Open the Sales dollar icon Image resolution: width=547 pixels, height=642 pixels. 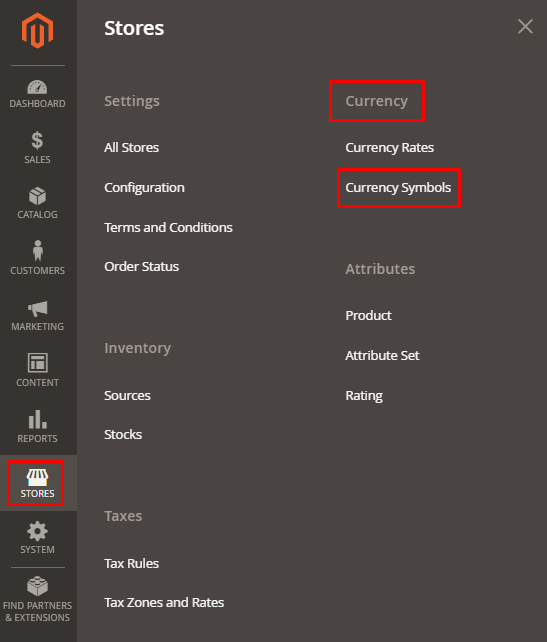[37, 140]
